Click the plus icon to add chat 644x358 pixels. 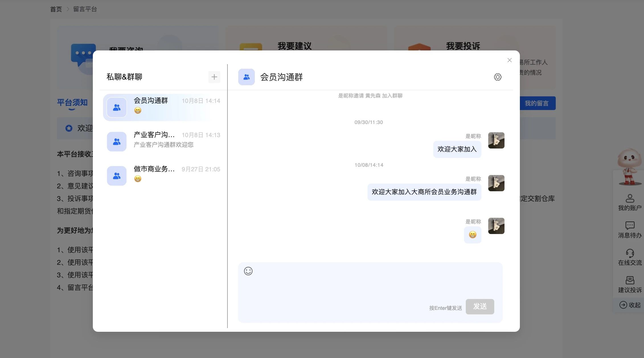click(214, 77)
